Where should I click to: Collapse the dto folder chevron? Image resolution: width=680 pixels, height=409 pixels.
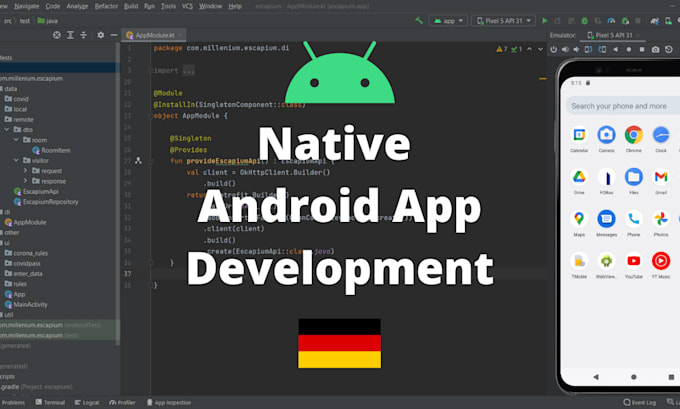point(7,130)
